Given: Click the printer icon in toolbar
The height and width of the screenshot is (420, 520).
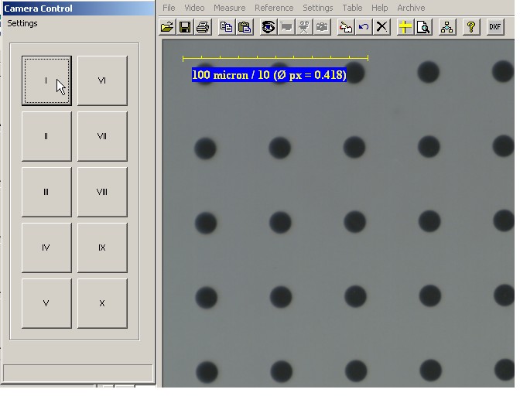Looking at the screenshot, I should [x=203, y=27].
